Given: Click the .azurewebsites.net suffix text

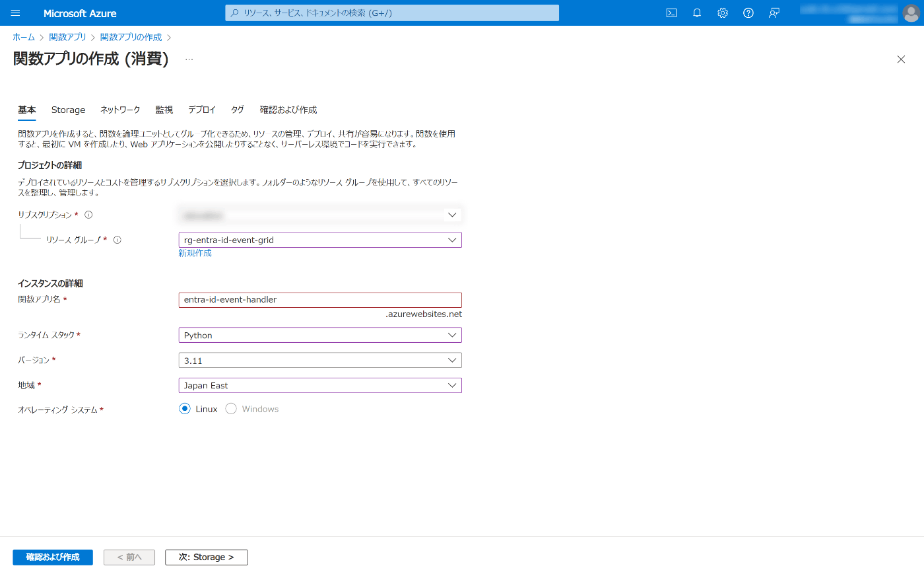Looking at the screenshot, I should 424,314.
